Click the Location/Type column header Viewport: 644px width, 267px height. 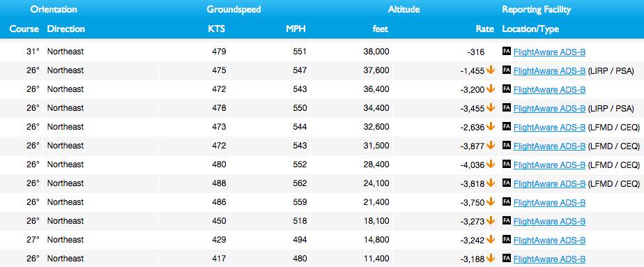pyautogui.click(x=530, y=29)
